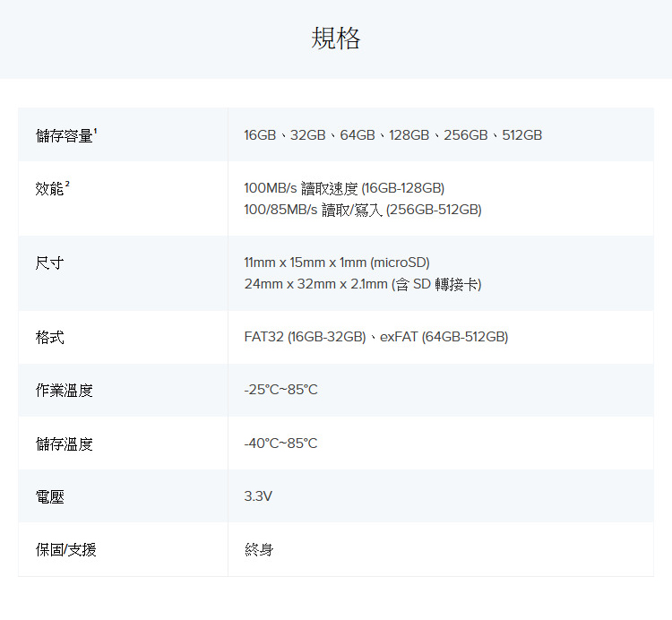Click the 100MB/s 讀取速度 line

click(x=344, y=188)
